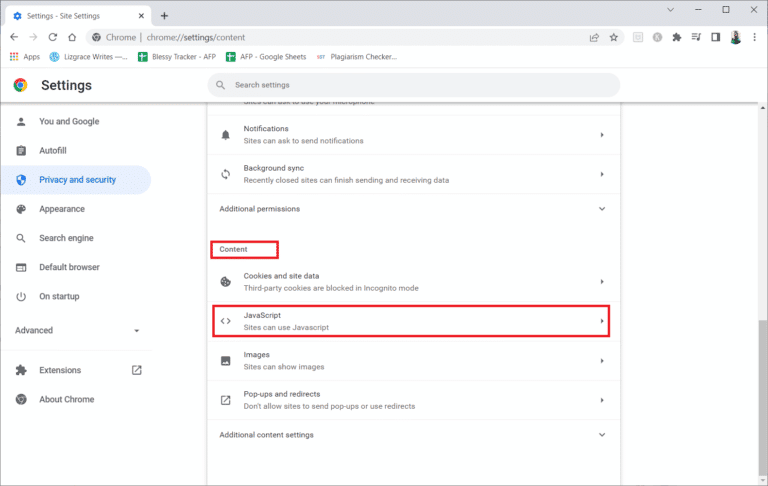Bookmark this page with the star icon

click(613, 37)
